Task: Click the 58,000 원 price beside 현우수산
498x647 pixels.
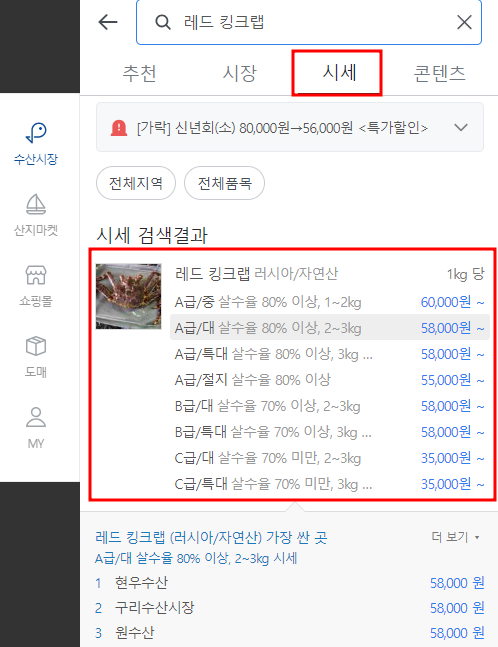Action: point(457,583)
